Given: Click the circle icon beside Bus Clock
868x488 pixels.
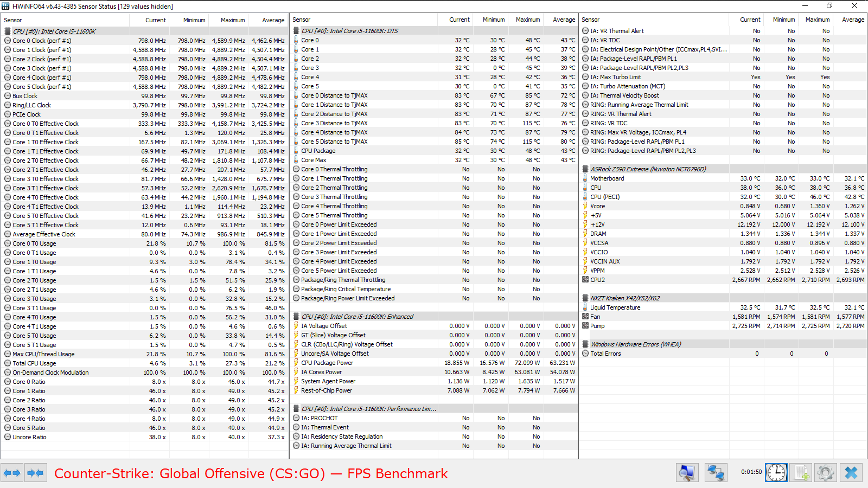Looking at the screenshot, I should point(8,96).
